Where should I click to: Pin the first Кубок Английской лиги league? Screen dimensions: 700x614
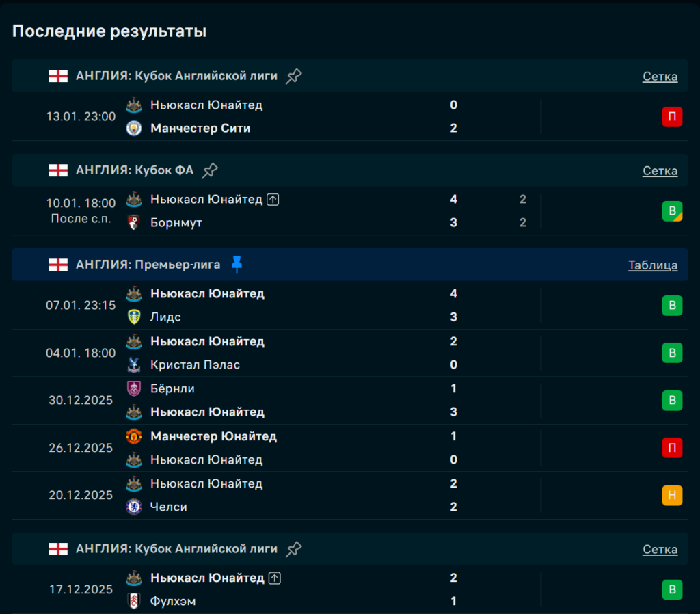pos(294,76)
